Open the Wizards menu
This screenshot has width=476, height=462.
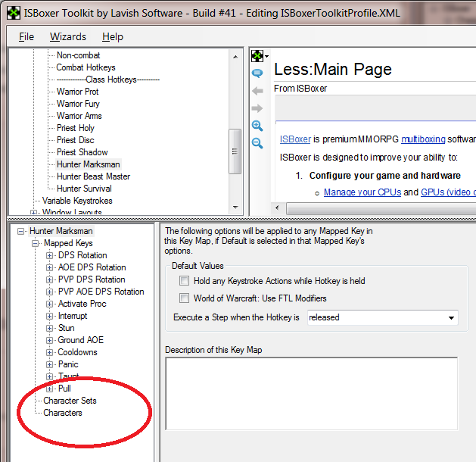68,37
